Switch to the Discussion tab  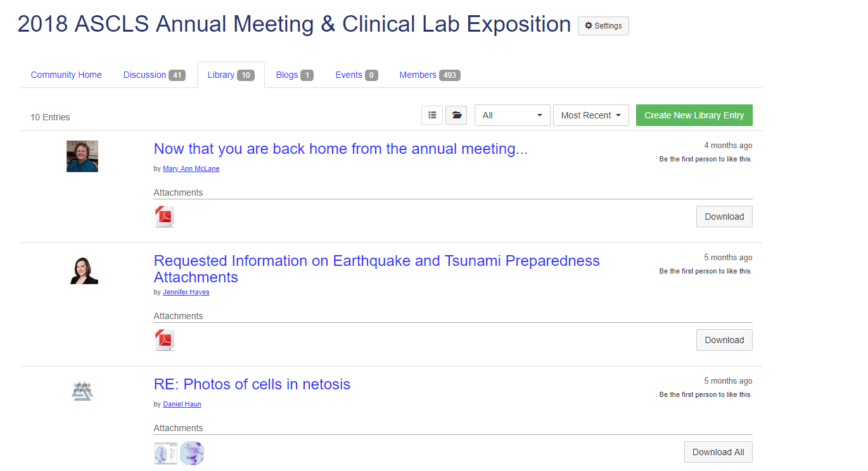pos(154,75)
